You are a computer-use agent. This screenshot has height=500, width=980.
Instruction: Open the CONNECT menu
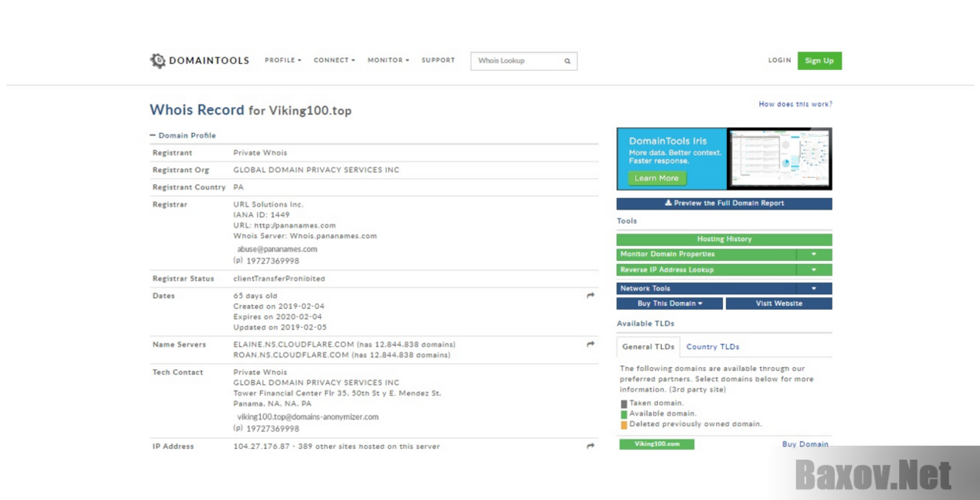click(334, 61)
